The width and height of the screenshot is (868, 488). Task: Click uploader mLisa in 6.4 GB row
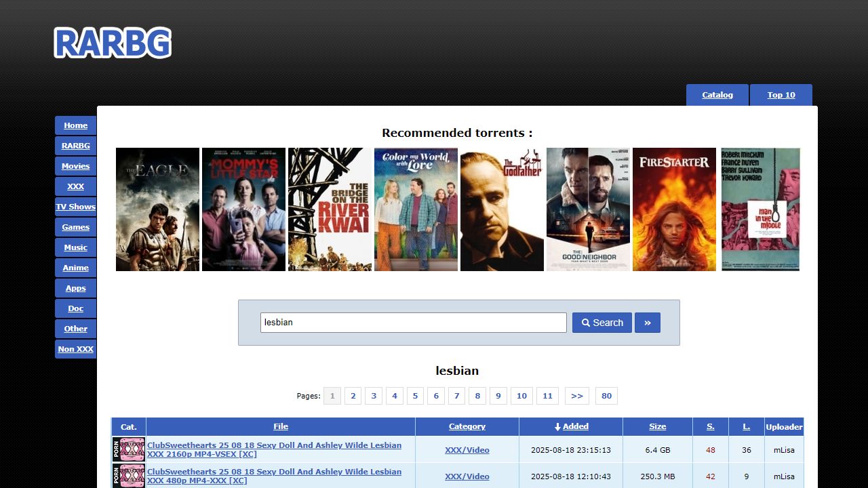[x=784, y=450]
